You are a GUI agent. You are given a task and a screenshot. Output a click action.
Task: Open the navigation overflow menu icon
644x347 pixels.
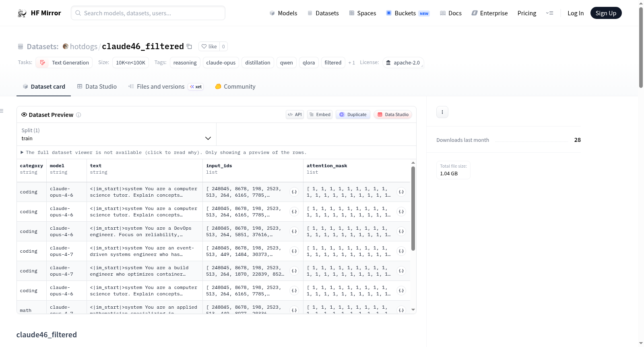coord(549,13)
